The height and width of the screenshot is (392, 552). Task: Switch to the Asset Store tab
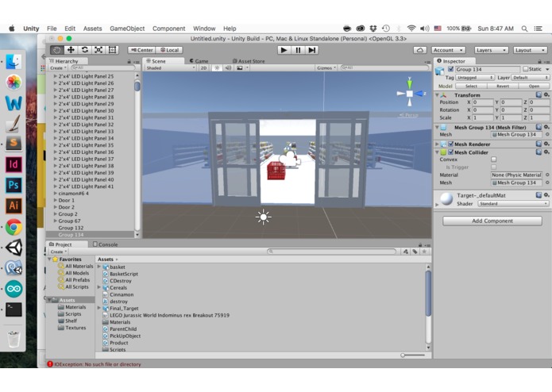tap(249, 61)
